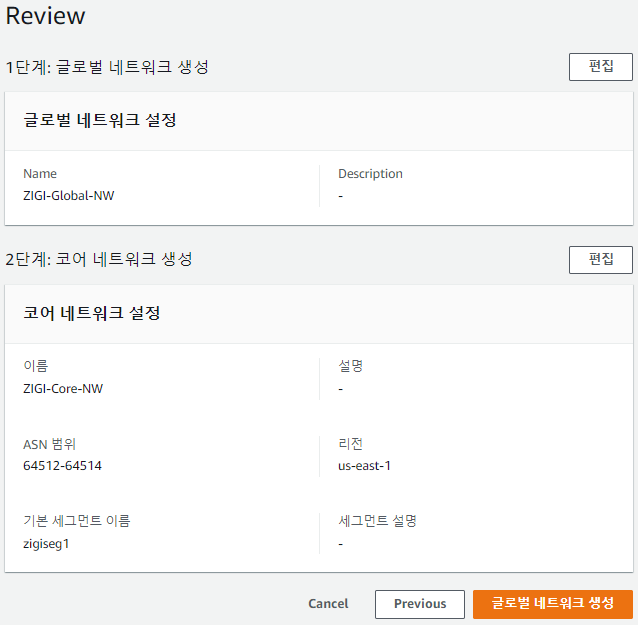Click the 1단계: 글로벌 네트워크 생성 heading
This screenshot has height=625, width=638.
107,67
